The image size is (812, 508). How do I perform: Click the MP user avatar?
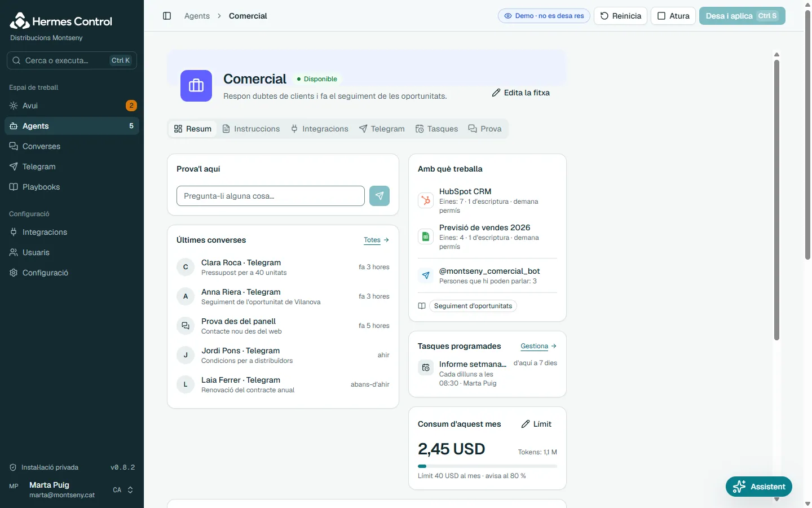pos(14,486)
